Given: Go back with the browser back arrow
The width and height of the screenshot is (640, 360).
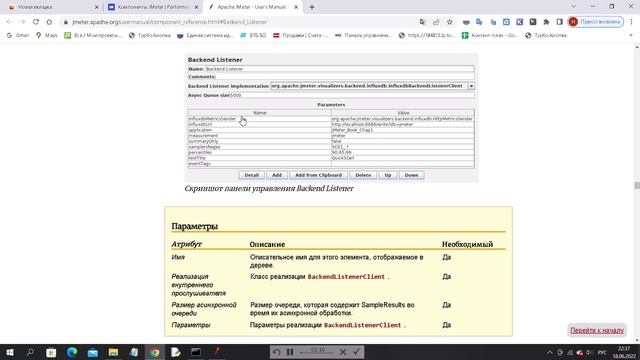Looking at the screenshot, I should point(9,22).
